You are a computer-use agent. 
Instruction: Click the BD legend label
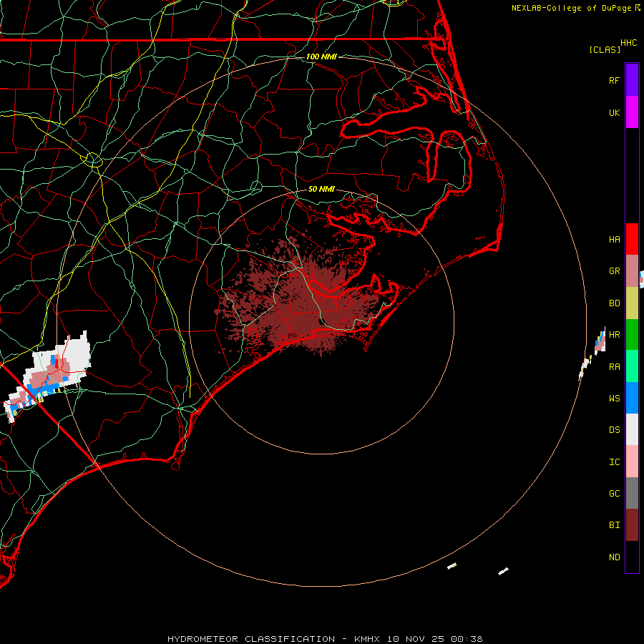(614, 303)
